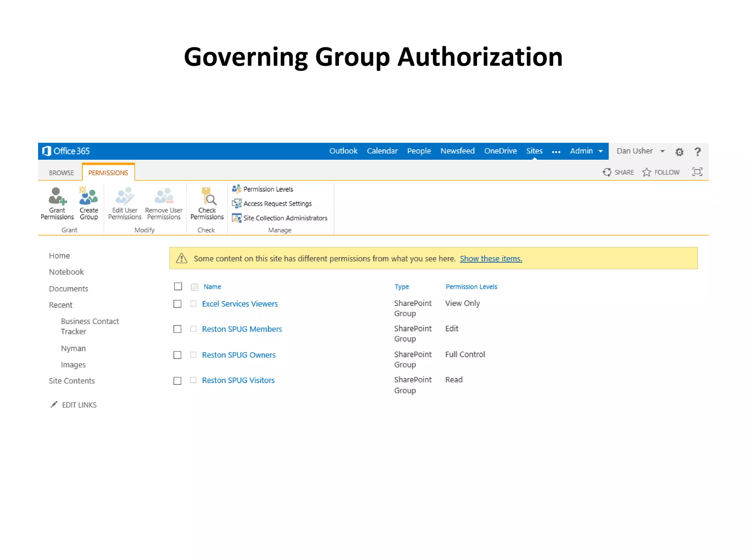The width and height of the screenshot is (747, 560).
Task: Open Check Permissions tool
Action: pyautogui.click(x=207, y=203)
